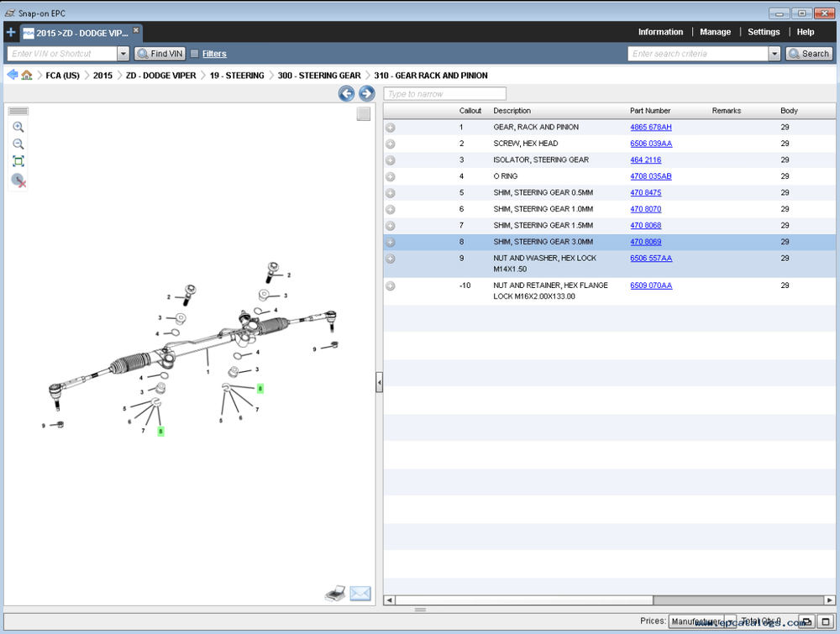Open the search criteria dropdown arrow

[774, 54]
